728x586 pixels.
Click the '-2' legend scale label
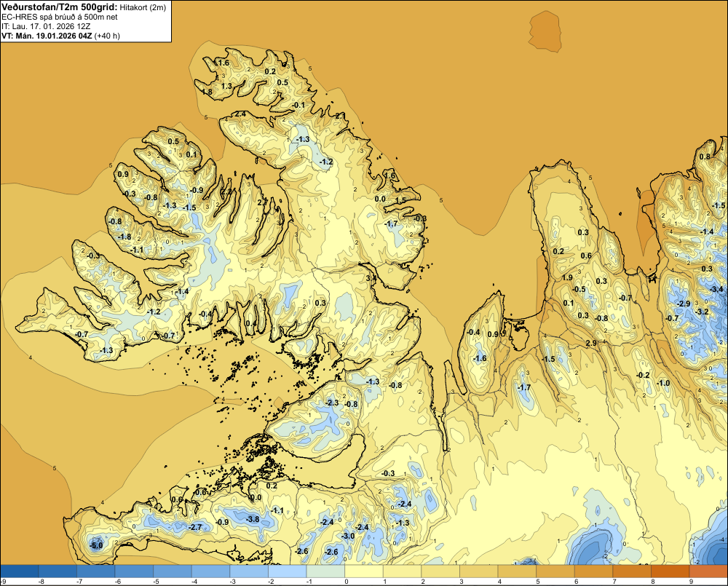point(271,582)
